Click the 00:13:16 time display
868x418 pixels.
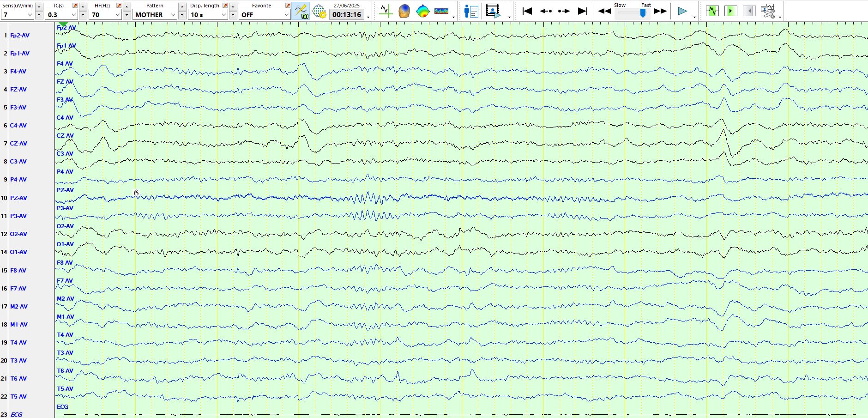click(x=347, y=15)
